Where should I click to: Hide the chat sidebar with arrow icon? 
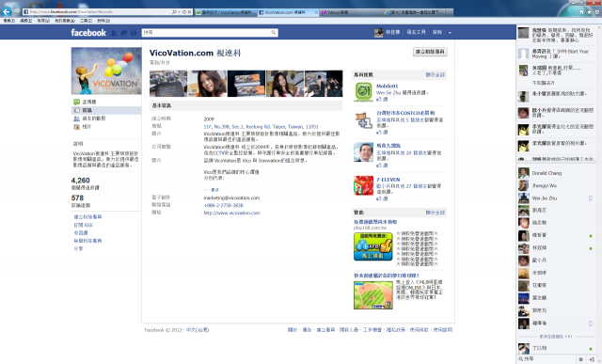tap(592, 359)
